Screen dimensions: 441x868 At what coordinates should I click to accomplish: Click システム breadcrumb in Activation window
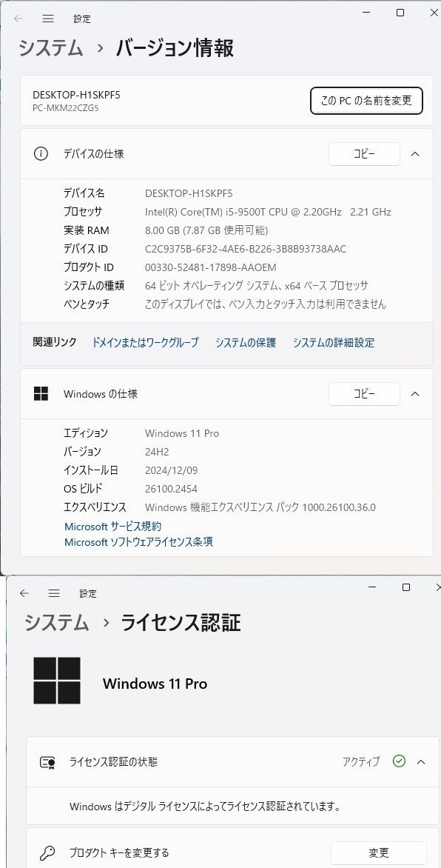coord(56,623)
